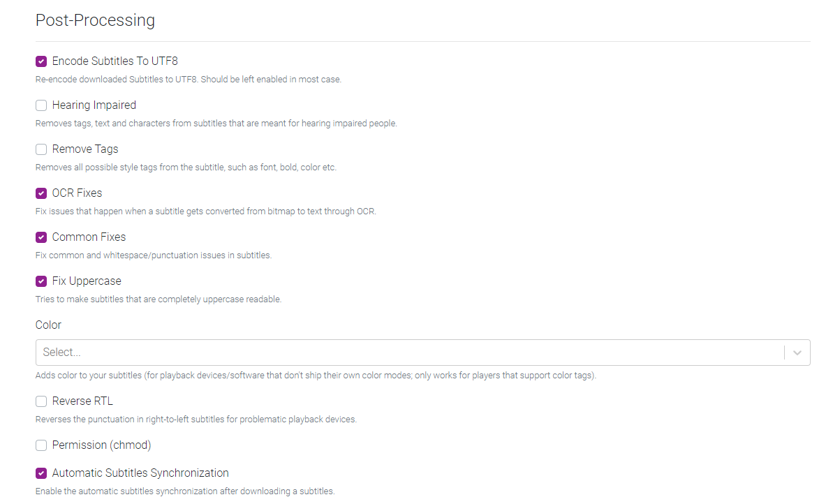Click the Hearing Impaired label text
The width and height of the screenshot is (826, 504).
pos(93,105)
